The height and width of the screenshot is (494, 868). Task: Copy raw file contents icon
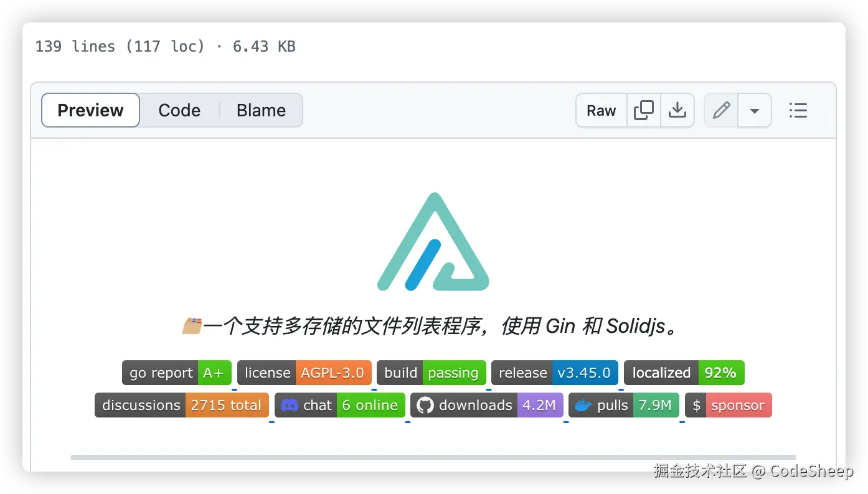coord(644,110)
